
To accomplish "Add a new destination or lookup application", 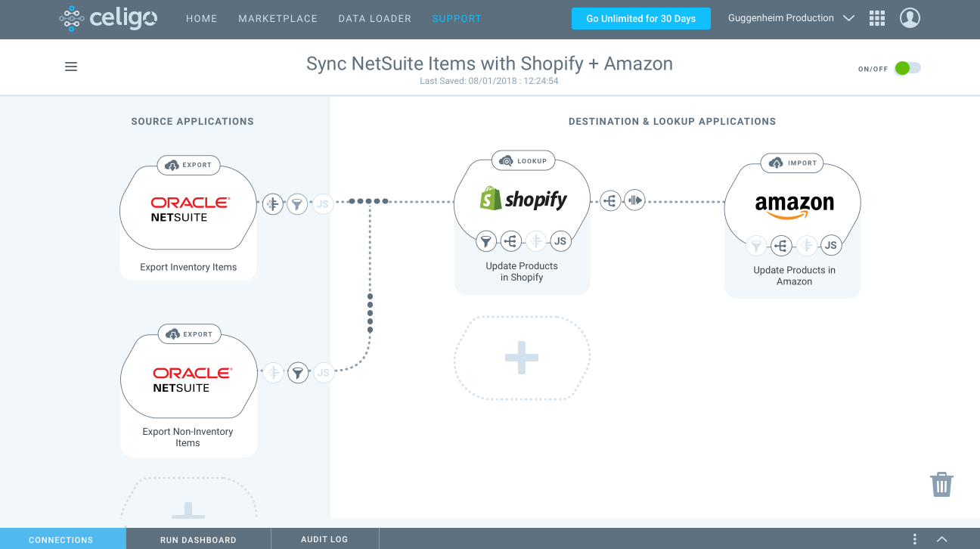I will pyautogui.click(x=522, y=358).
